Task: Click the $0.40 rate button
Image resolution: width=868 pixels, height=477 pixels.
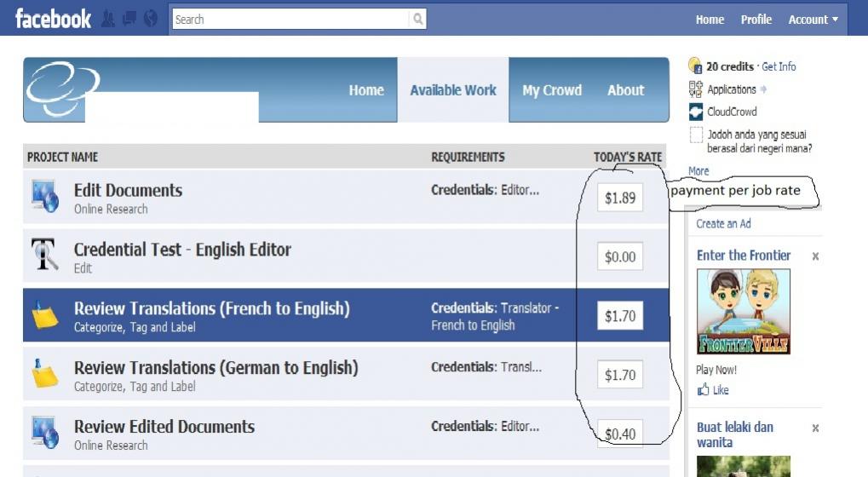Action: pos(620,434)
